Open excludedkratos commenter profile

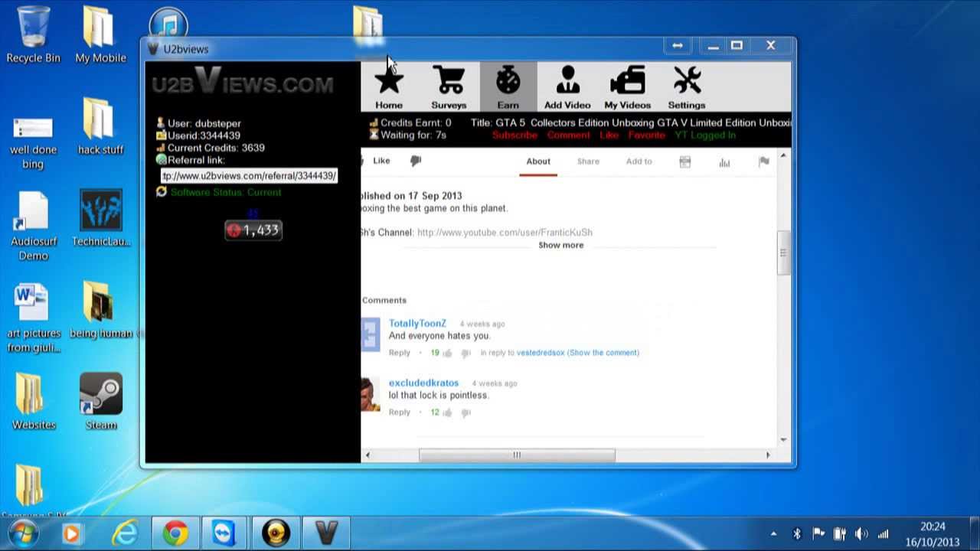(423, 383)
